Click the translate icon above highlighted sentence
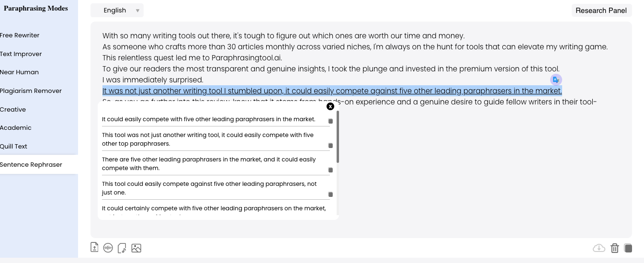Screen dimensions: 644x263 [555, 80]
